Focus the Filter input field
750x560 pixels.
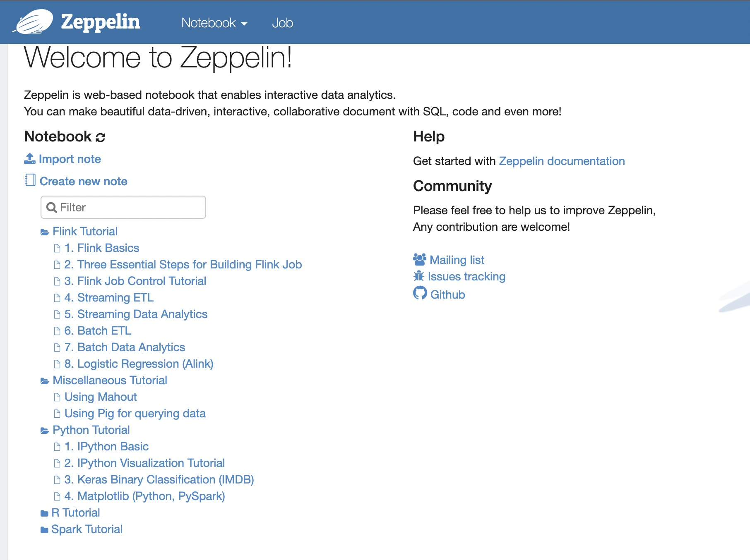tap(123, 207)
